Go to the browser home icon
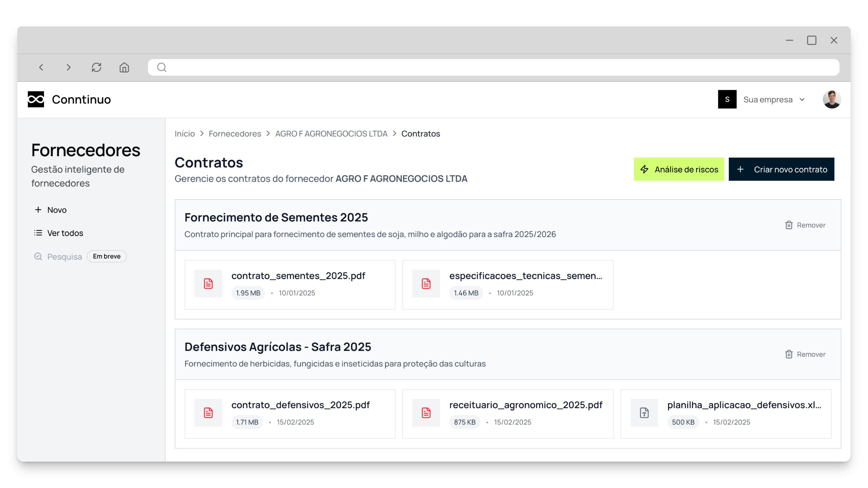This screenshot has width=868, height=488. coord(124,67)
